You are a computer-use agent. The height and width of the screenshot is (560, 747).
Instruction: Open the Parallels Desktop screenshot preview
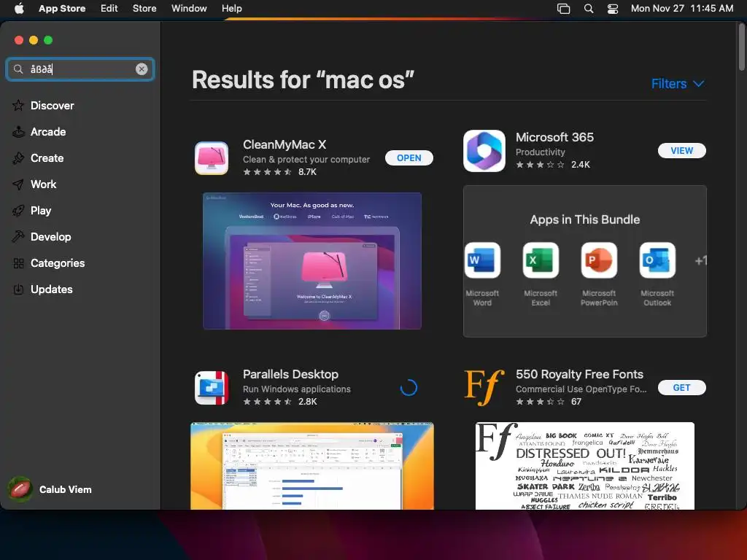click(x=312, y=466)
